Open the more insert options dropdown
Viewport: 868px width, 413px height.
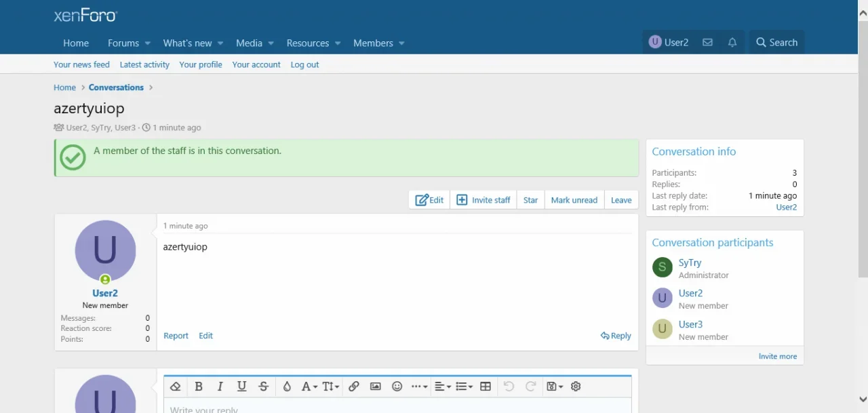point(420,387)
